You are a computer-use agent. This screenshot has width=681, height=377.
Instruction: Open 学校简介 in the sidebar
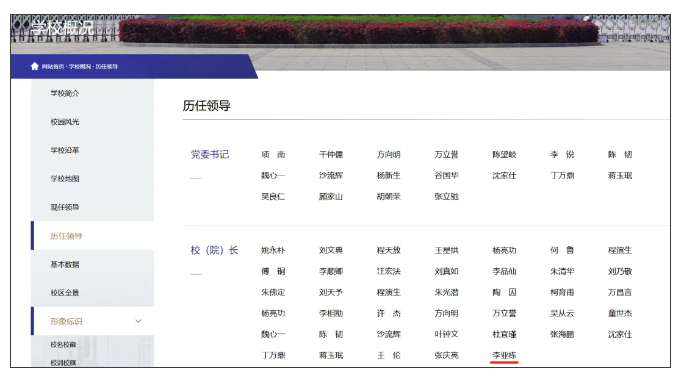coord(65,93)
